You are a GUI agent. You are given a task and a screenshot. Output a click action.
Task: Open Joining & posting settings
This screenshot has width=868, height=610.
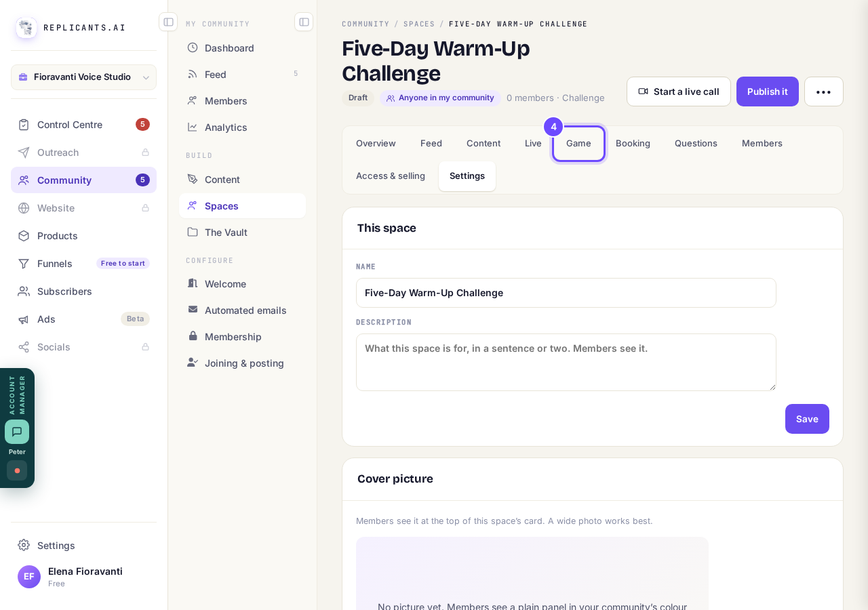[242, 363]
